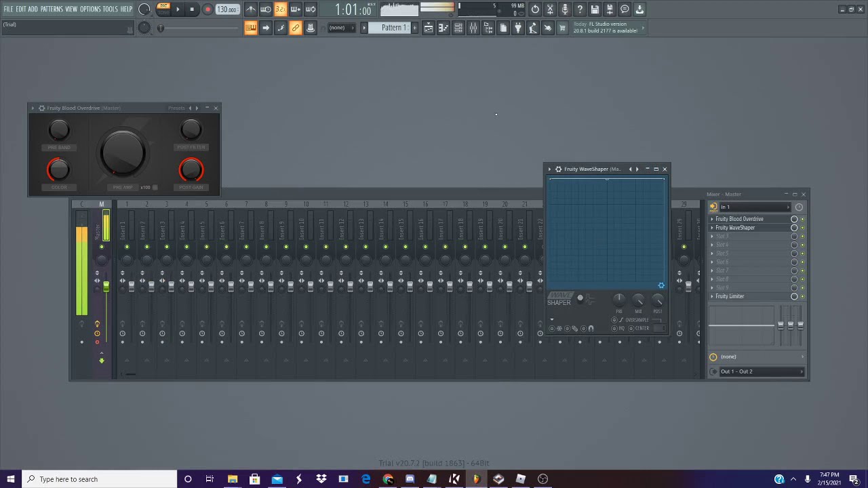Toggle typing keyboard to piano icon
Image resolution: width=868 pixels, height=488 pixels.
click(x=251, y=28)
